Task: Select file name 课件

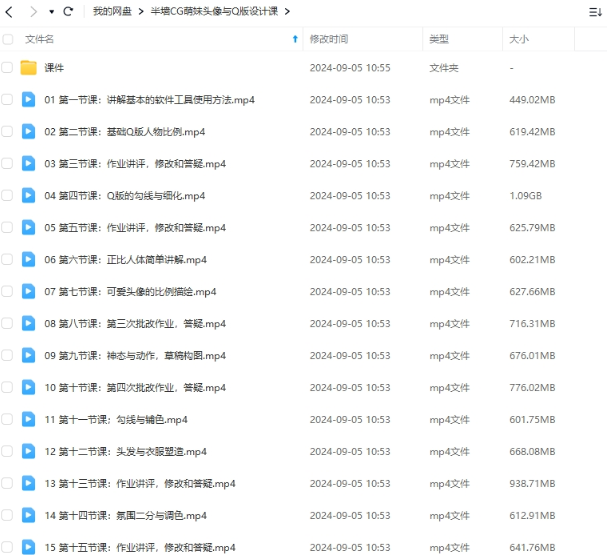Action: pyautogui.click(x=54, y=68)
